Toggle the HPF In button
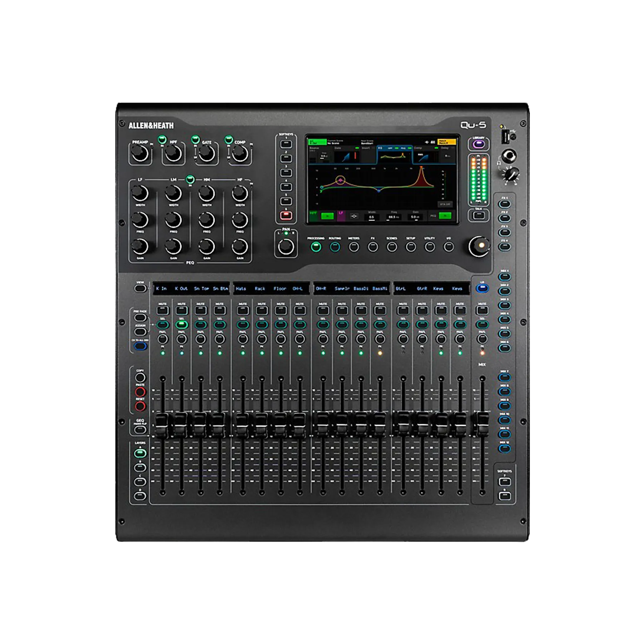 click(162, 139)
